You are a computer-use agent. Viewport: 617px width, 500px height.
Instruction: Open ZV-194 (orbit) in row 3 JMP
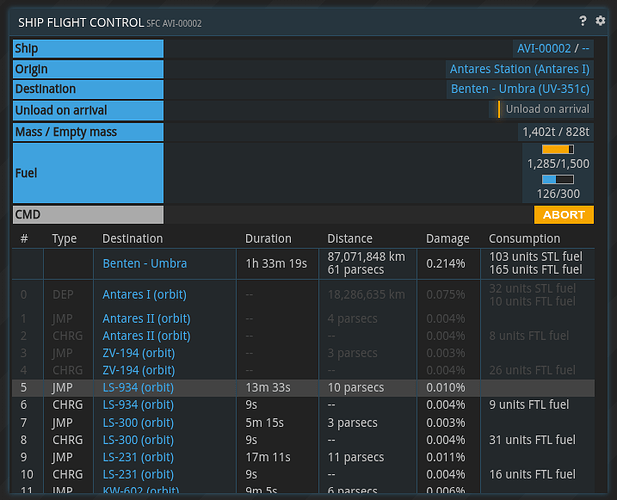coord(139,353)
